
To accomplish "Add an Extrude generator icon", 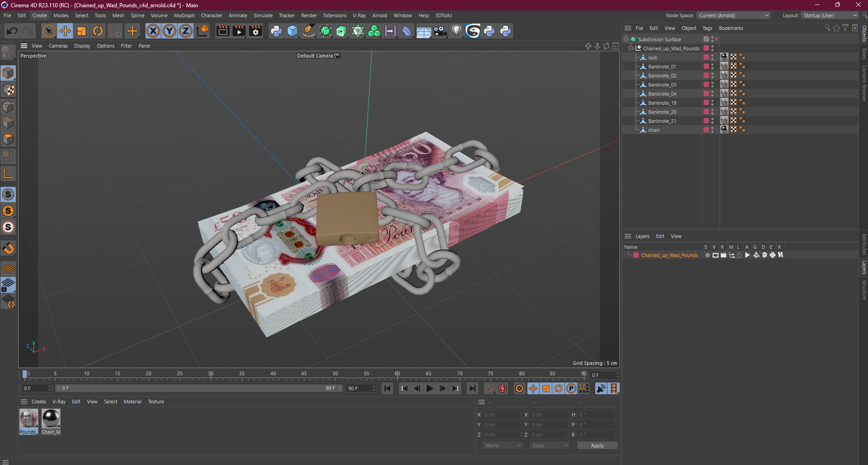I will click(x=342, y=31).
